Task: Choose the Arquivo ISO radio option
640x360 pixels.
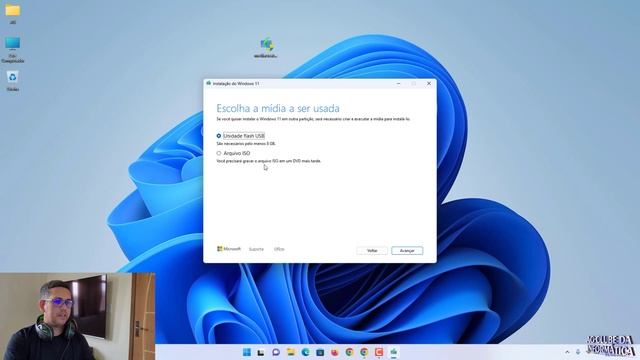Action: (x=219, y=153)
